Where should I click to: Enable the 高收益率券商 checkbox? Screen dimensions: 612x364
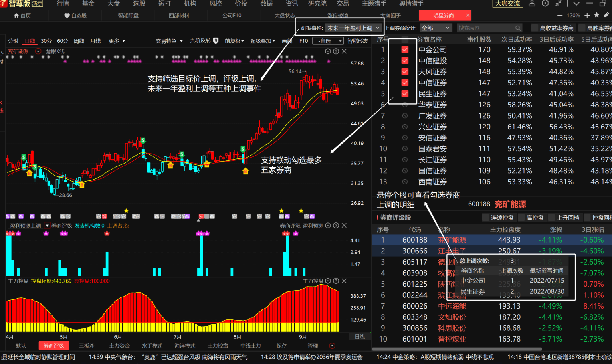tap(535, 28)
